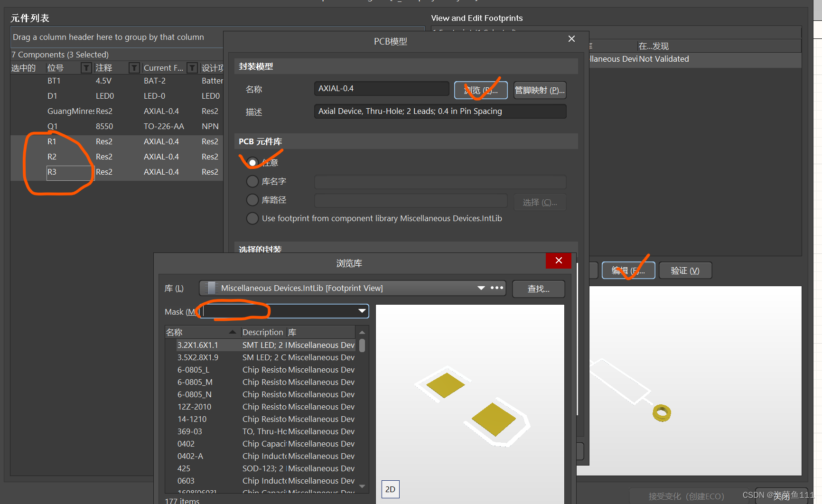This screenshot has height=504, width=822.
Task: Click the filter funnel icon on the 注释 column
Action: pos(133,68)
